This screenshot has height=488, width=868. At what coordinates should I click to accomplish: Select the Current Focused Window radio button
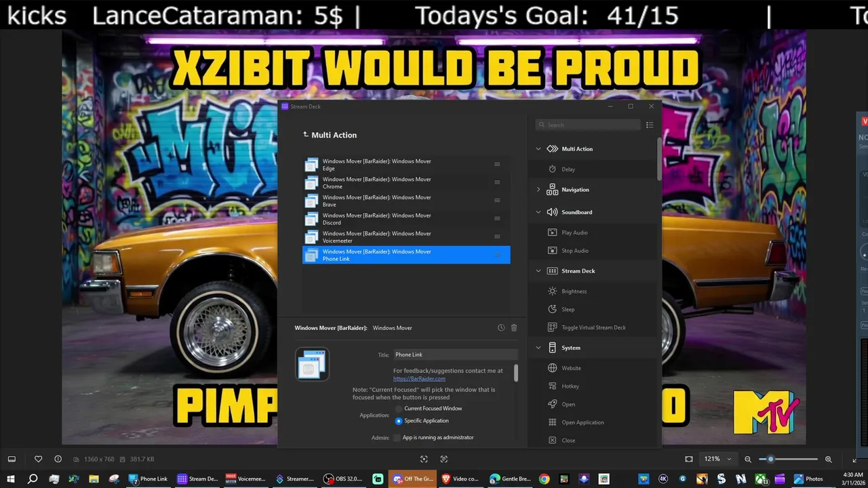click(x=399, y=409)
